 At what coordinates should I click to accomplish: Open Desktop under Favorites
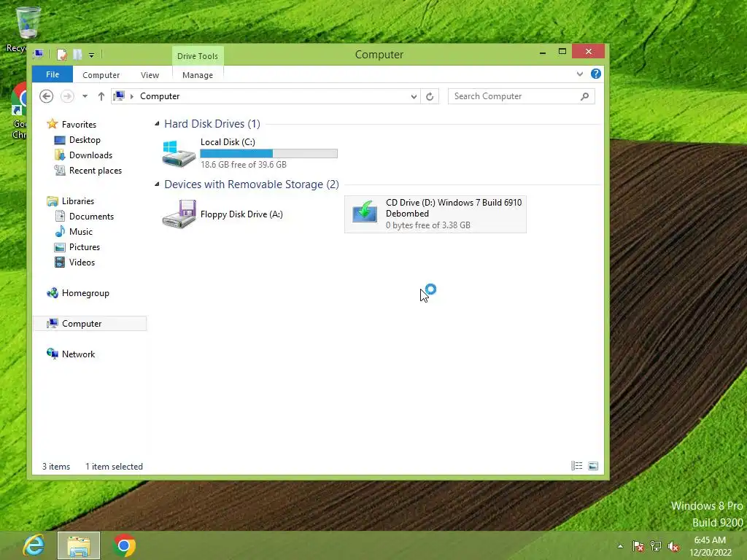85,140
